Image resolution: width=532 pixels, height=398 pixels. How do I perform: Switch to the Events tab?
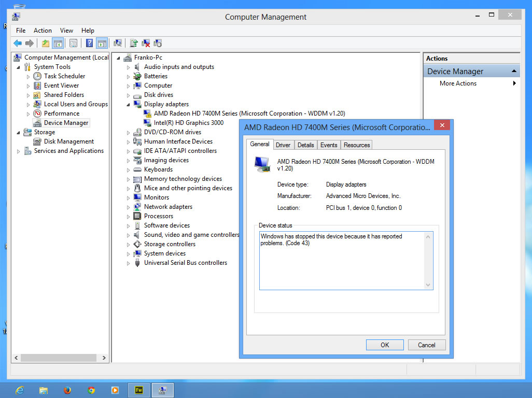point(329,145)
